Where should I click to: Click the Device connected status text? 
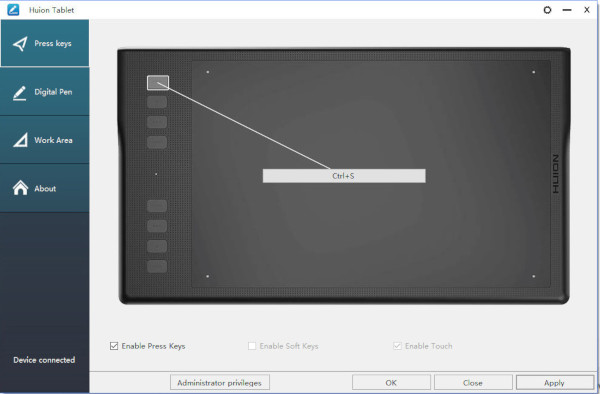tap(44, 360)
